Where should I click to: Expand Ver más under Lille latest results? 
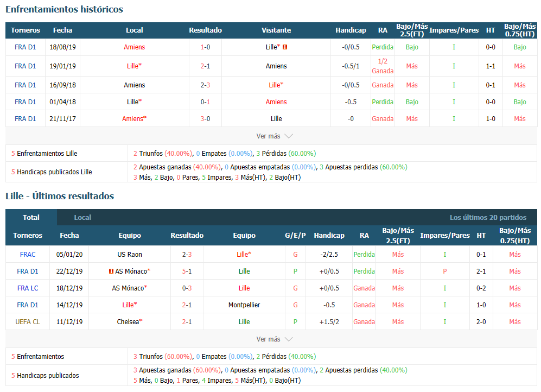tap(274, 339)
